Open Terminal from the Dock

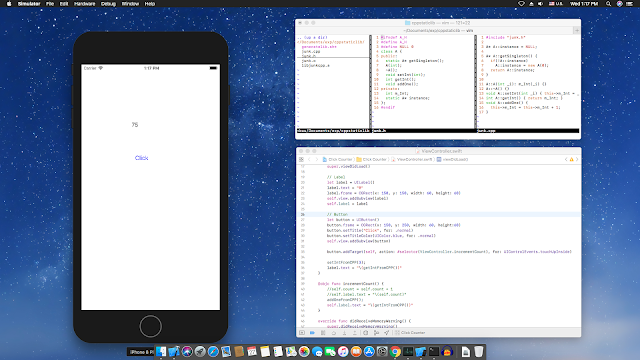pyautogui.click(x=434, y=351)
